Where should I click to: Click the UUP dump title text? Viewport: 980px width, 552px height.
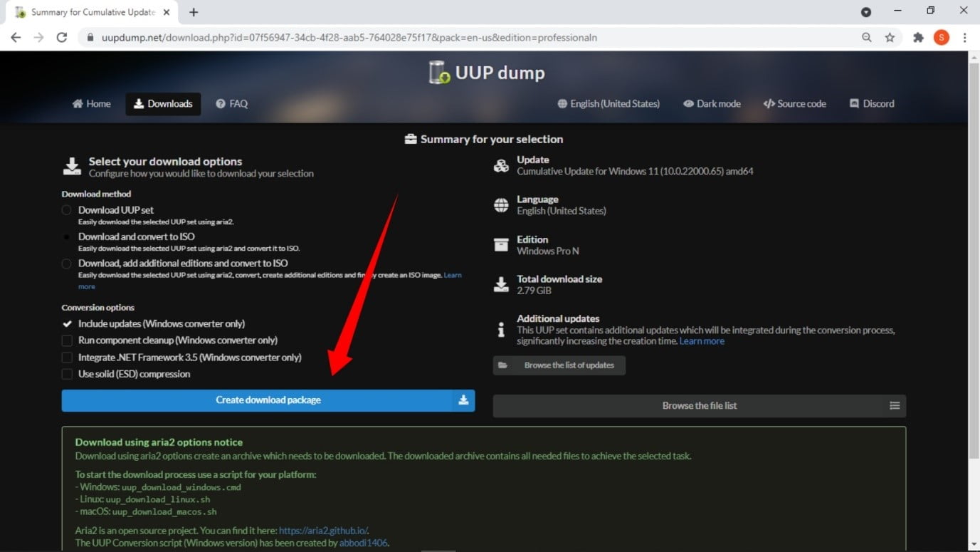(x=500, y=73)
